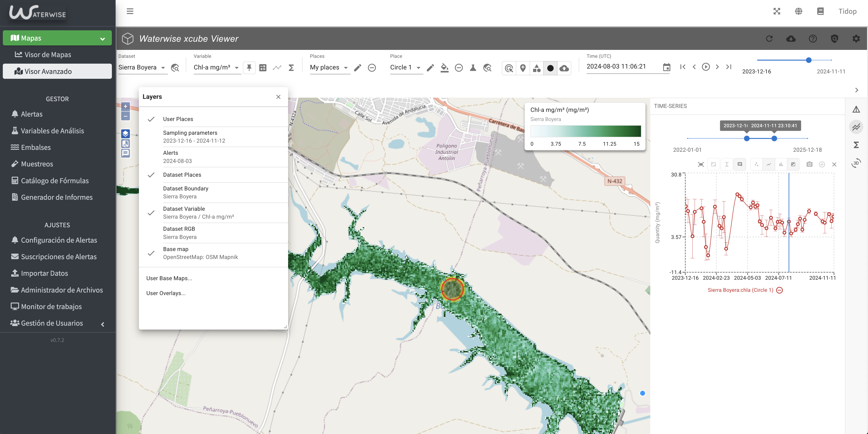Screen dimensions: 868x434
Task: Locate Circle 1 place on map
Action: (x=487, y=68)
